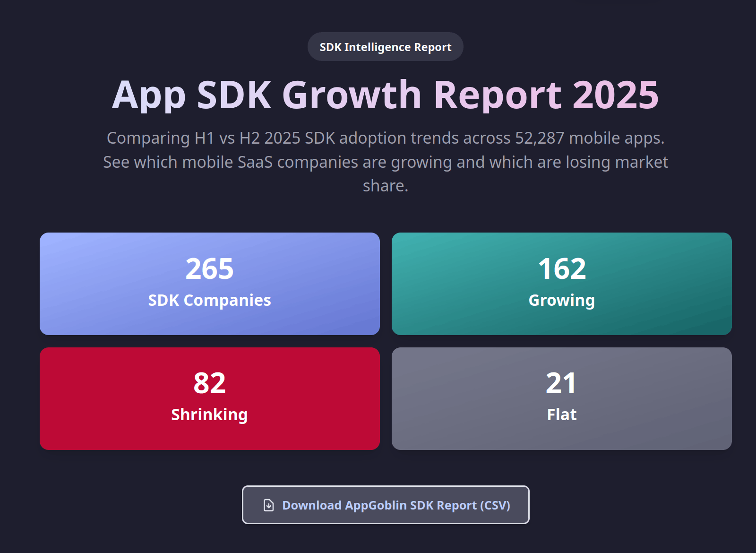Click the App SDK Growth Report 2025 heading
Image resolution: width=756 pixels, height=553 pixels.
click(385, 95)
